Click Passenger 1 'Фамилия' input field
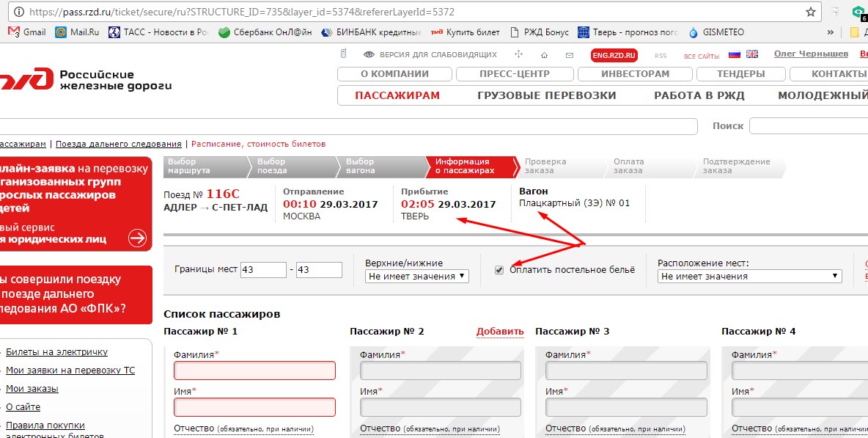 [x=254, y=371]
